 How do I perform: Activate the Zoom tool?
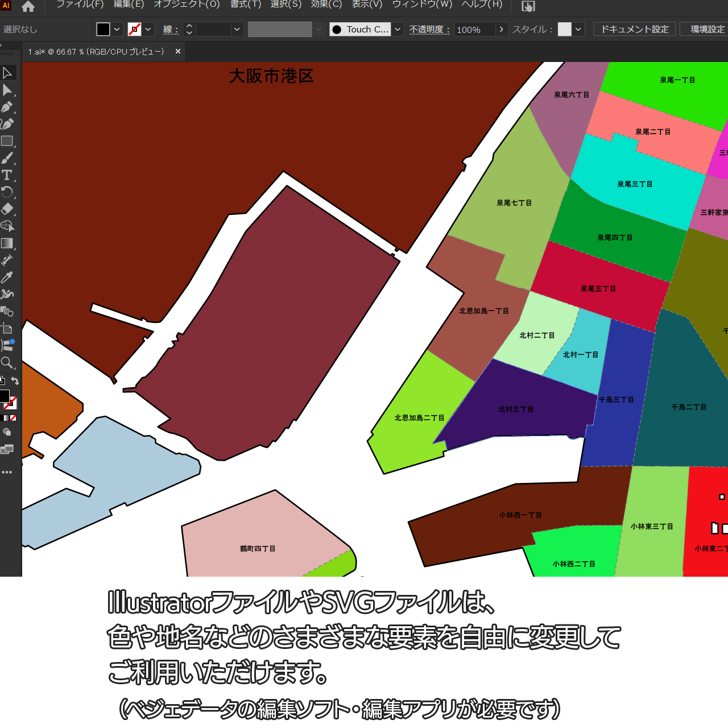(7, 363)
